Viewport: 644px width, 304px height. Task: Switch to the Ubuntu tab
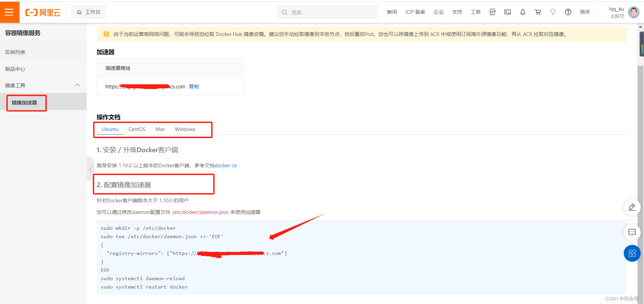(110, 129)
